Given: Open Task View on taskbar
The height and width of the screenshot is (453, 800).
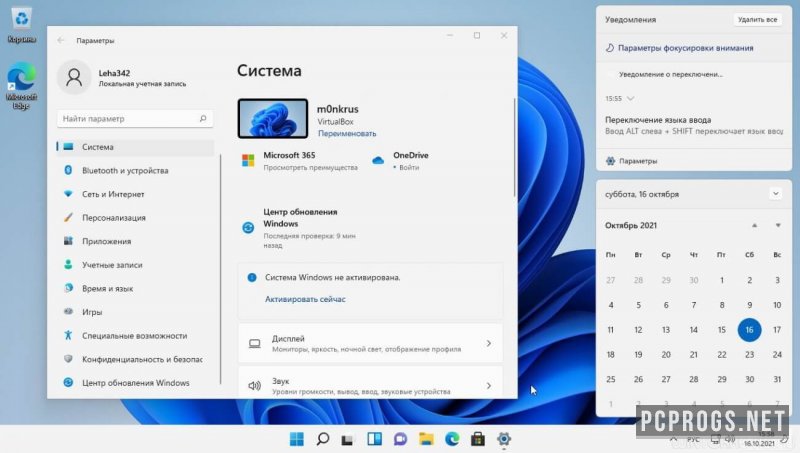Looking at the screenshot, I should point(348,439).
